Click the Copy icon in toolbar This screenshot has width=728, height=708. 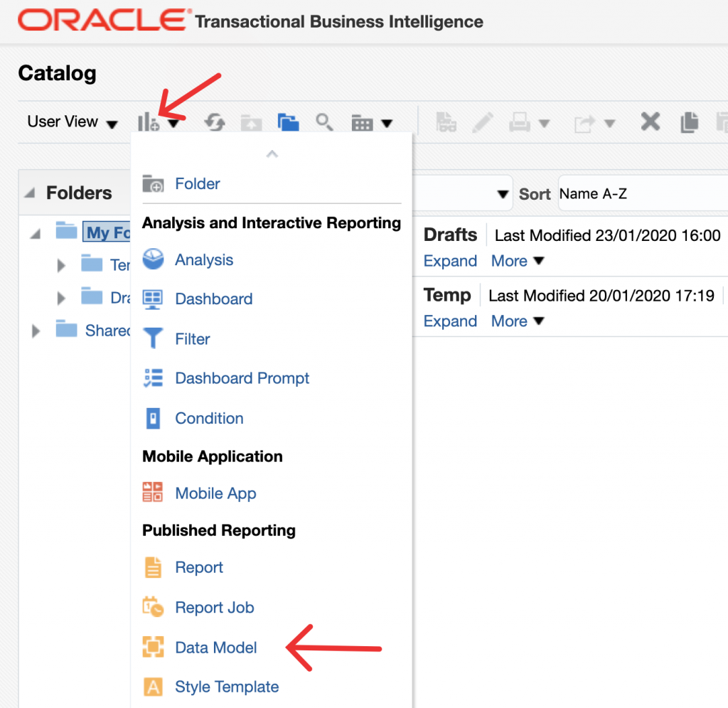click(x=689, y=122)
